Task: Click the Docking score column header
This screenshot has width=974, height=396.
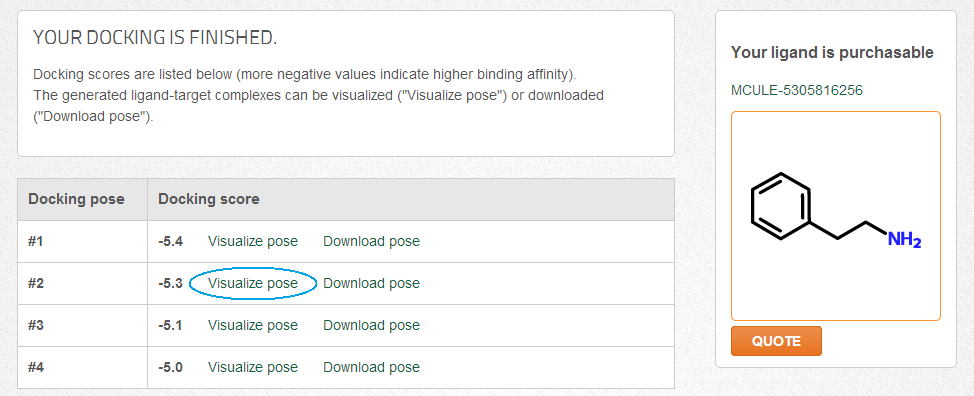Action: [x=209, y=199]
